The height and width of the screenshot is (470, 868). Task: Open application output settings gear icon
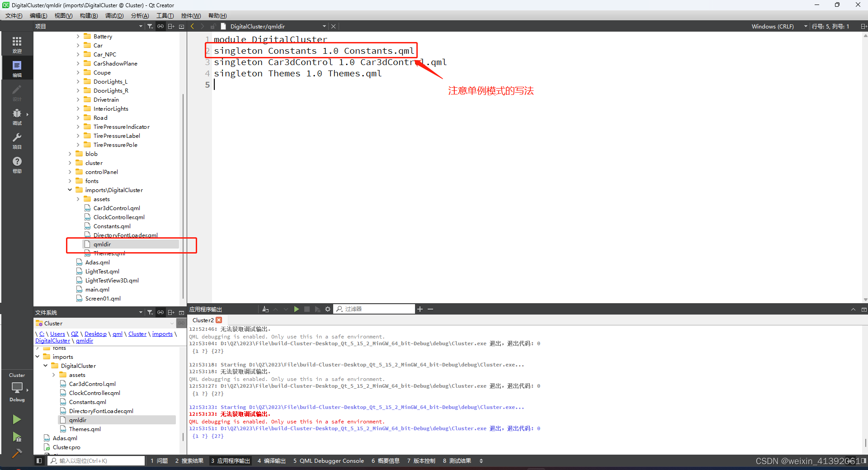(328, 309)
